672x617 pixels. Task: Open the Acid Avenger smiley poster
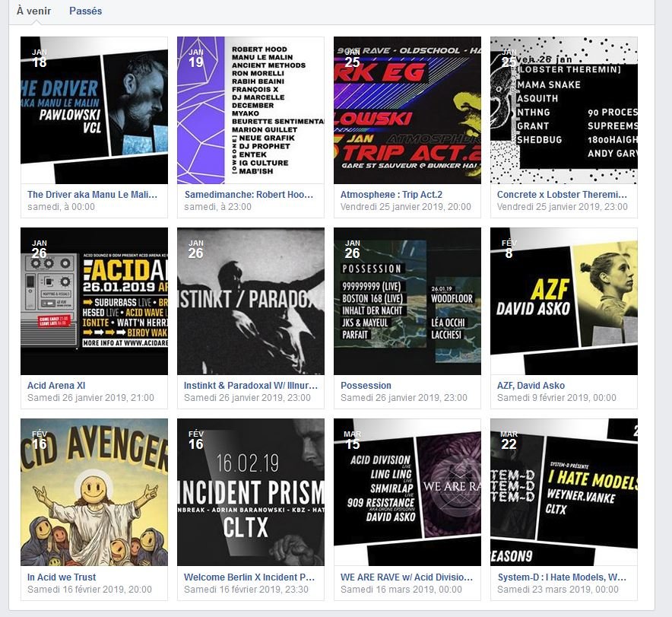pos(94,492)
